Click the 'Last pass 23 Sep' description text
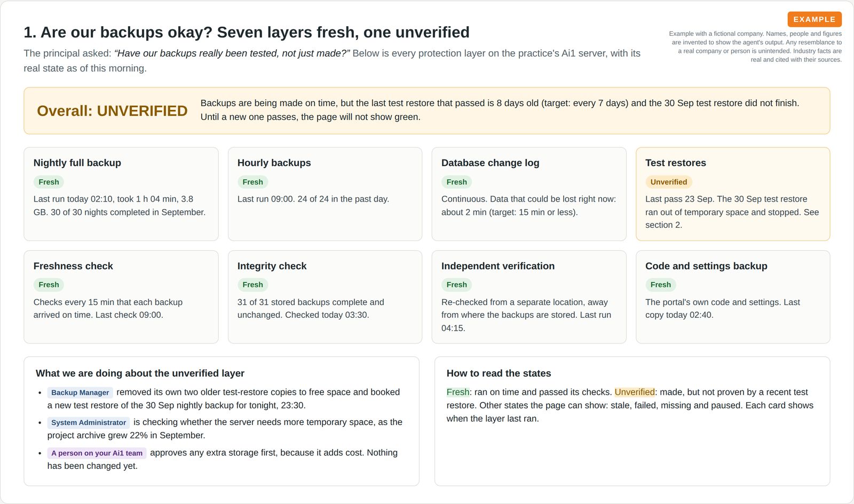Screen dimensions: 854x504 coord(732,212)
